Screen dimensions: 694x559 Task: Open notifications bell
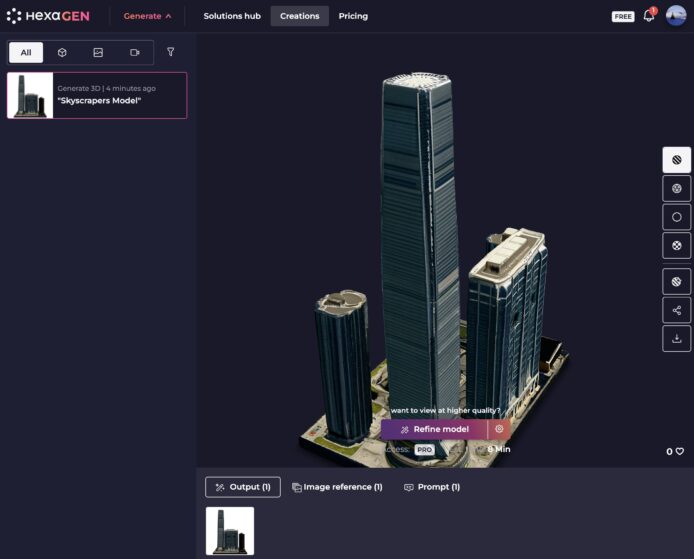coord(649,16)
